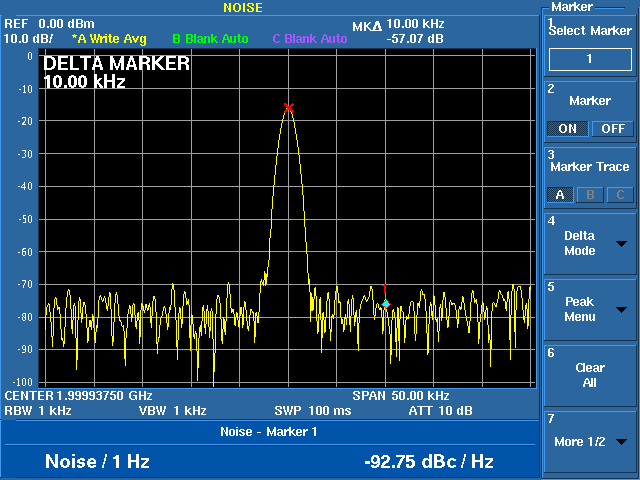Open the More 1/2 softkey page

point(590,442)
